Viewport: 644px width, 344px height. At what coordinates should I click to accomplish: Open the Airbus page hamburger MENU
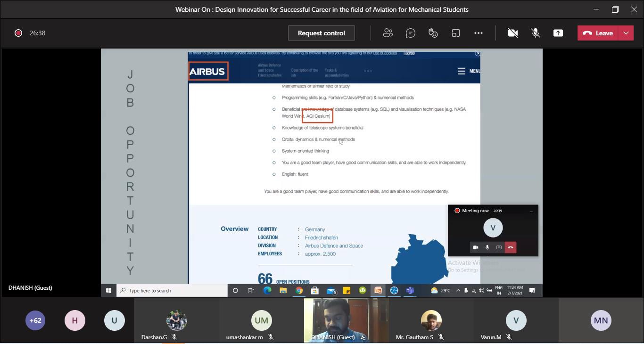(x=469, y=71)
